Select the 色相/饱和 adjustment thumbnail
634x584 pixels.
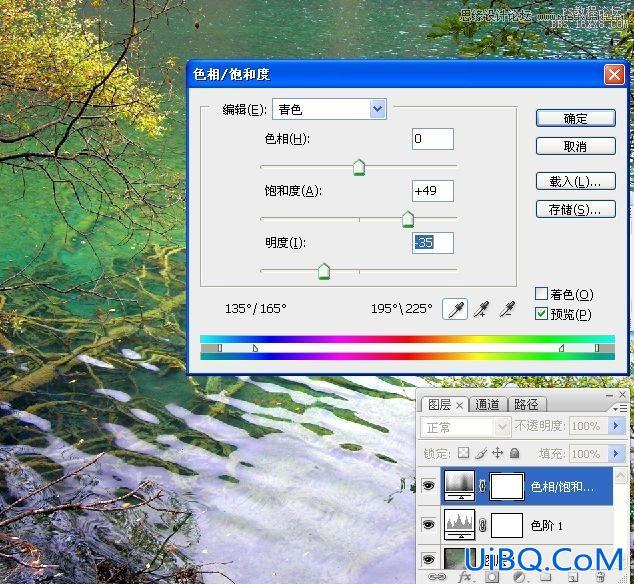(x=459, y=485)
